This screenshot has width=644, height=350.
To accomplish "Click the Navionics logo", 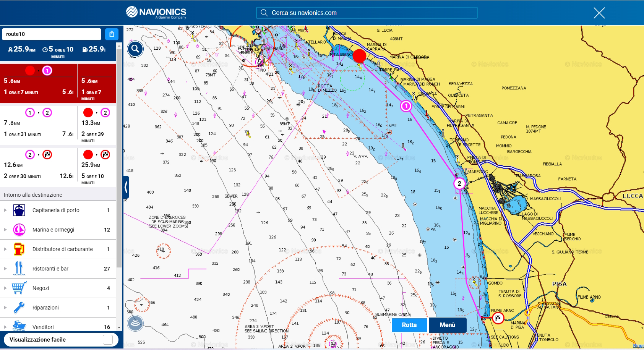I will tap(156, 12).
